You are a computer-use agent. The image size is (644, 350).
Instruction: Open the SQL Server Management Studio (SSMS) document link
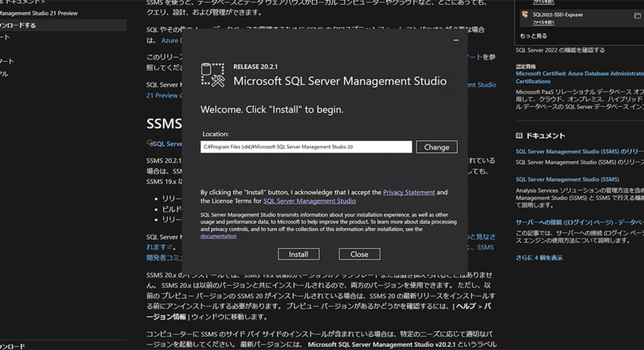[567, 179]
